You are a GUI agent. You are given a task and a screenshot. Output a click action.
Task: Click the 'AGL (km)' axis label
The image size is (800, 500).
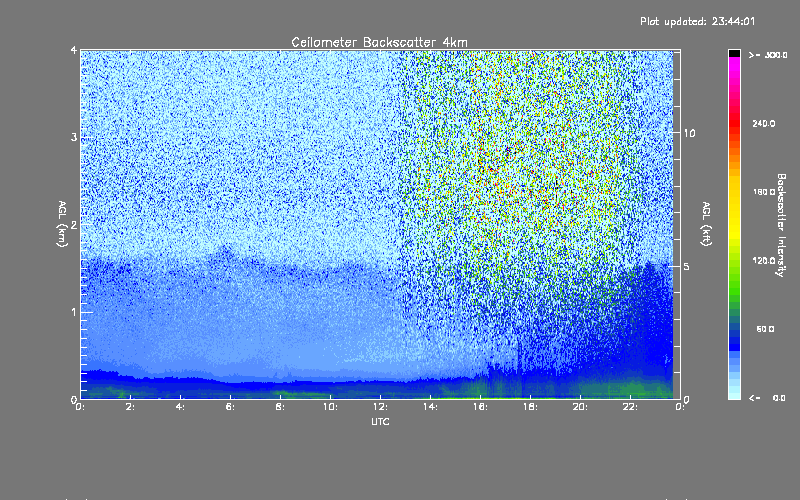coord(63,224)
